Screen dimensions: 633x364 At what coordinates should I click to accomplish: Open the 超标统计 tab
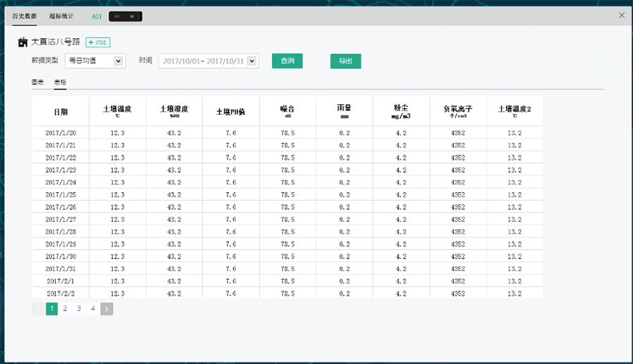click(x=61, y=15)
